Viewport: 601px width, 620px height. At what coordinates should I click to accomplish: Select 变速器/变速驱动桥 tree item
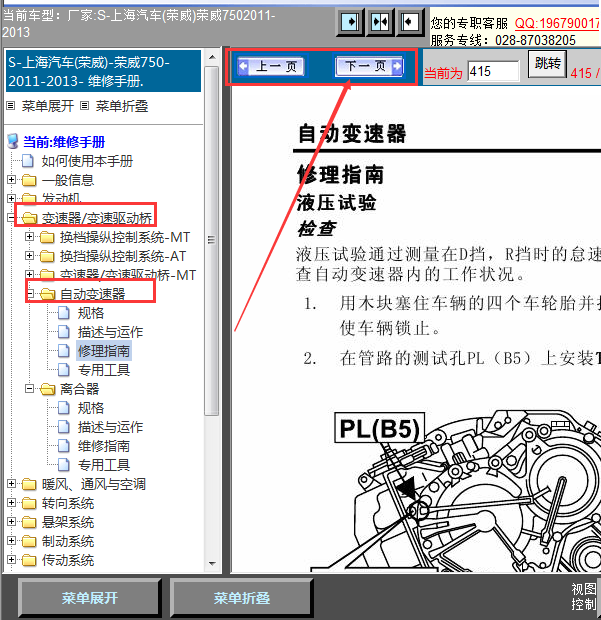click(97, 218)
